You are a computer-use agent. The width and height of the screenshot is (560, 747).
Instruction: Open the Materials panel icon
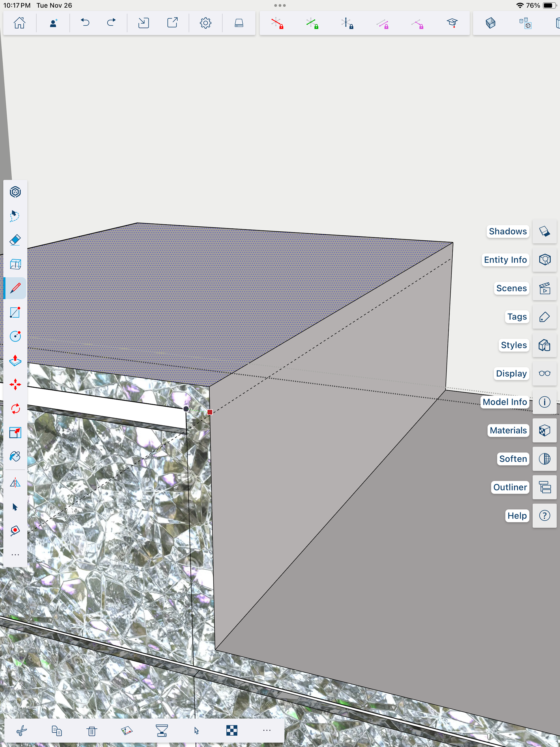coord(544,431)
